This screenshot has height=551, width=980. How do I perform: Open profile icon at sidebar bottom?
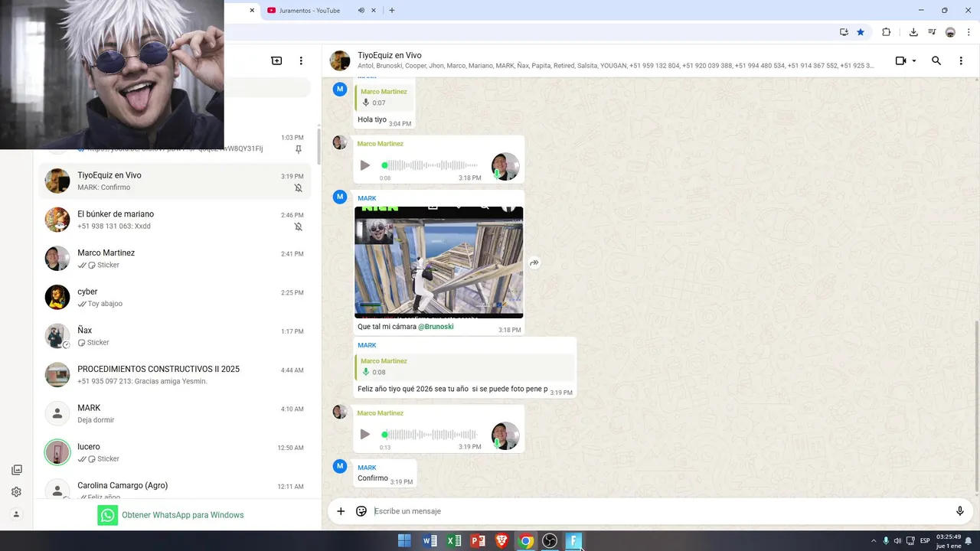coord(16,514)
